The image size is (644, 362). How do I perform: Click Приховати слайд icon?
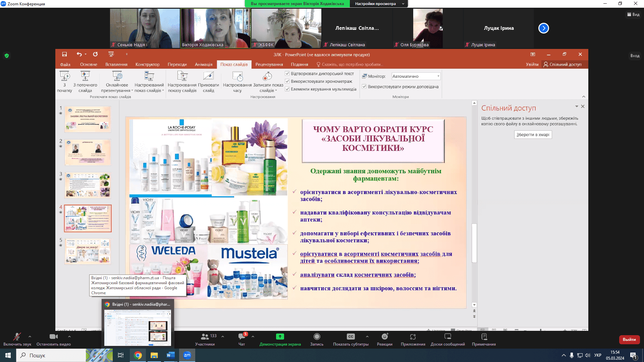(x=208, y=82)
